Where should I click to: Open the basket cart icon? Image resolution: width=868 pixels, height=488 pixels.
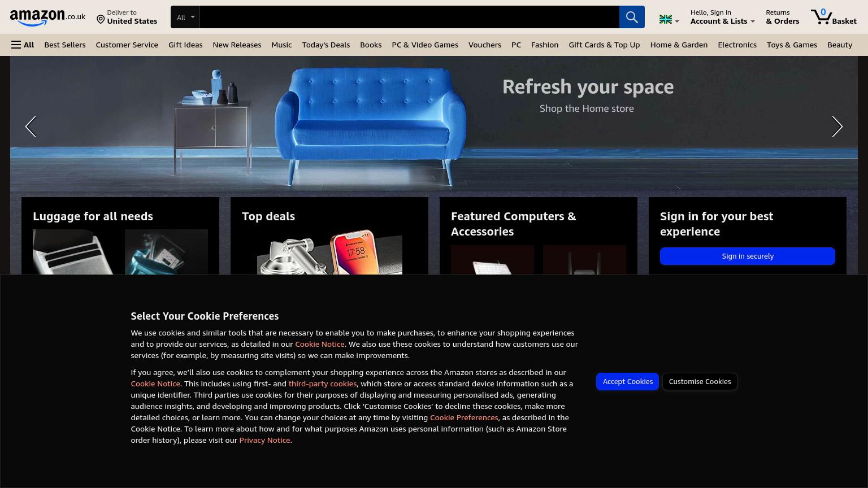(834, 17)
